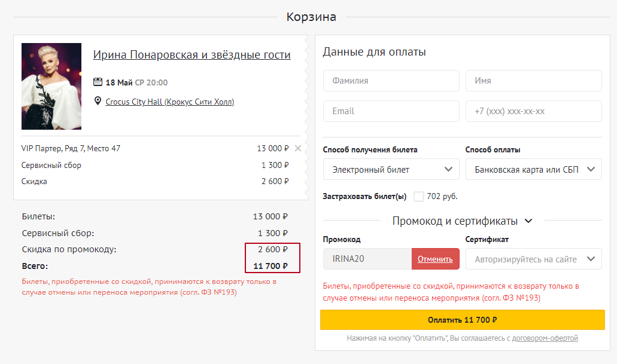617x364 pixels.
Task: Cancel promo code with Отменить button
Action: 435,259
